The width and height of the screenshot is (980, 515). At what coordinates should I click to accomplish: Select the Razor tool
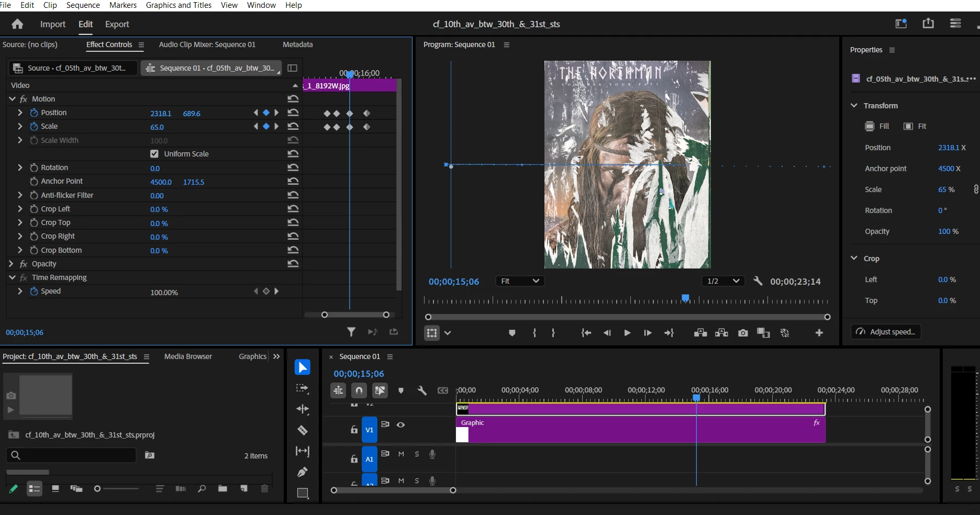303,430
